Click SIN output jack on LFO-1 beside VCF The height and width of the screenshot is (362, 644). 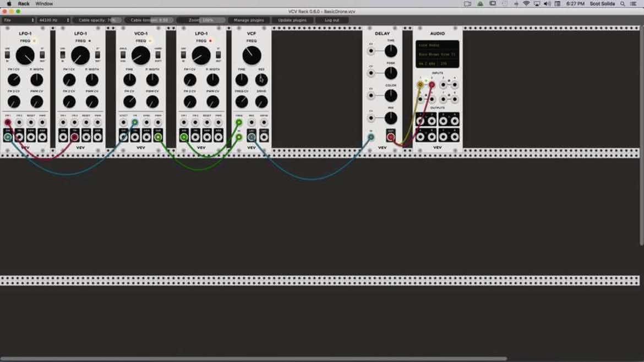point(184,137)
